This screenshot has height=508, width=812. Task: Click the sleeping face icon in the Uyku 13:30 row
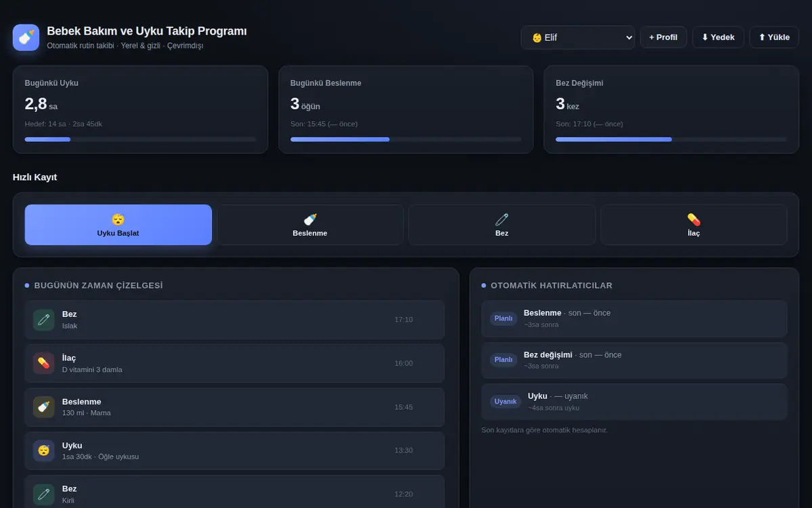click(x=44, y=450)
